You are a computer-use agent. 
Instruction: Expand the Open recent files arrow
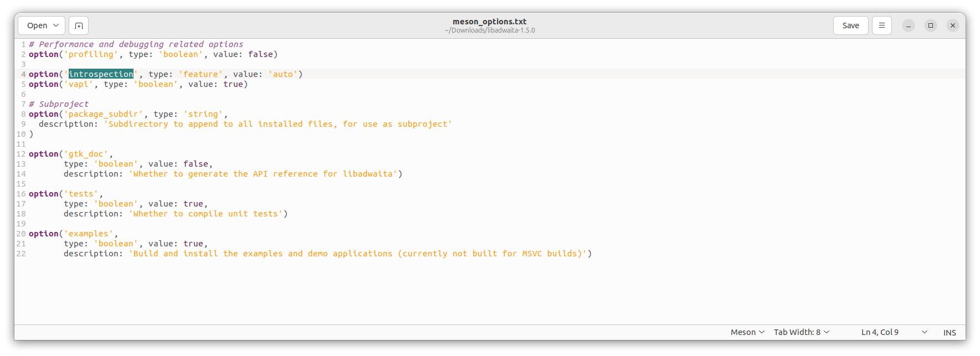pyautogui.click(x=56, y=25)
